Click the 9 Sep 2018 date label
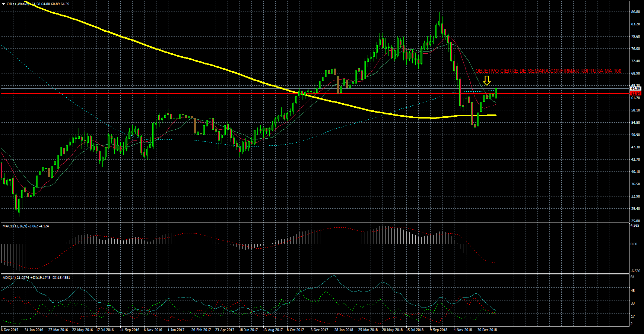The width and height of the screenshot is (644, 334). tap(438, 330)
